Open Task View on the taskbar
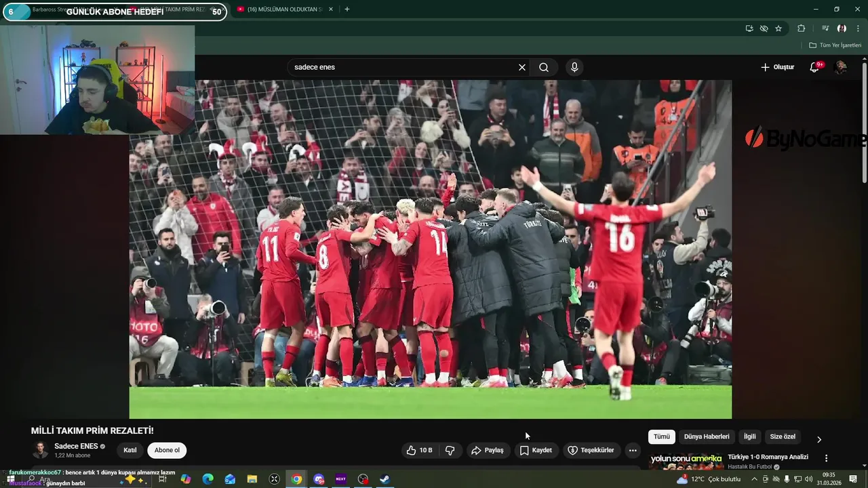Screen dimensions: 868x488 click(163, 479)
